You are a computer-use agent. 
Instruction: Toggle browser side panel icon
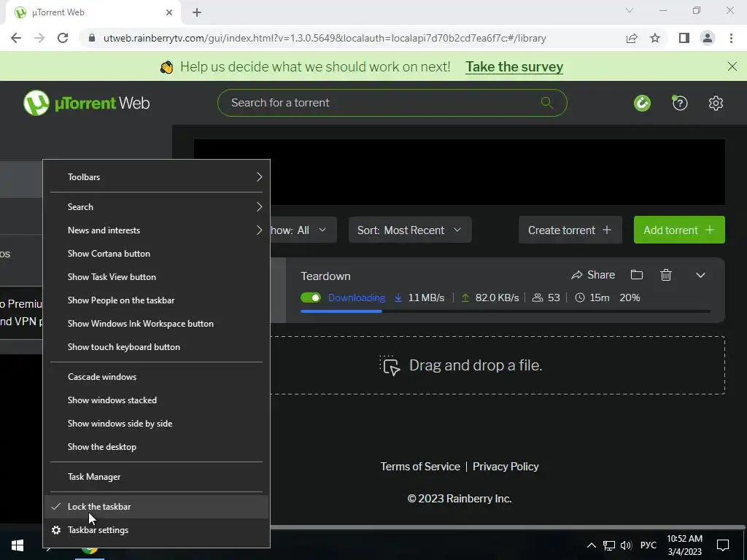(x=684, y=38)
